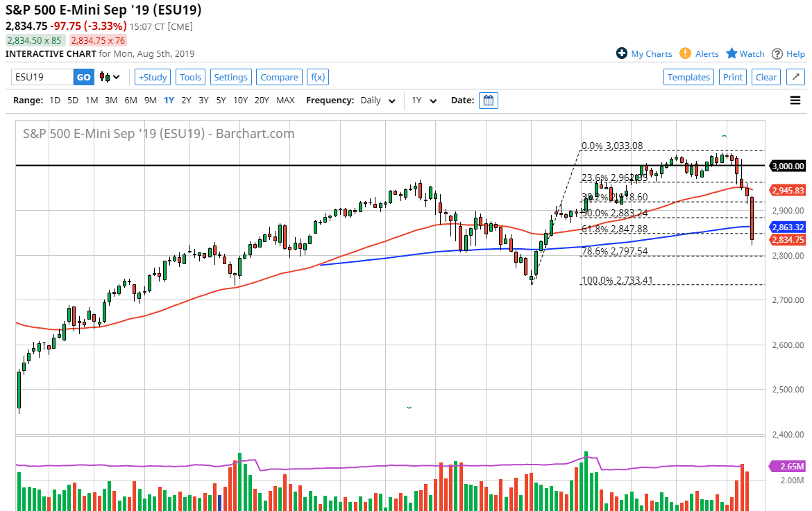
Task: Click the calendar icon beside Date
Action: (488, 100)
